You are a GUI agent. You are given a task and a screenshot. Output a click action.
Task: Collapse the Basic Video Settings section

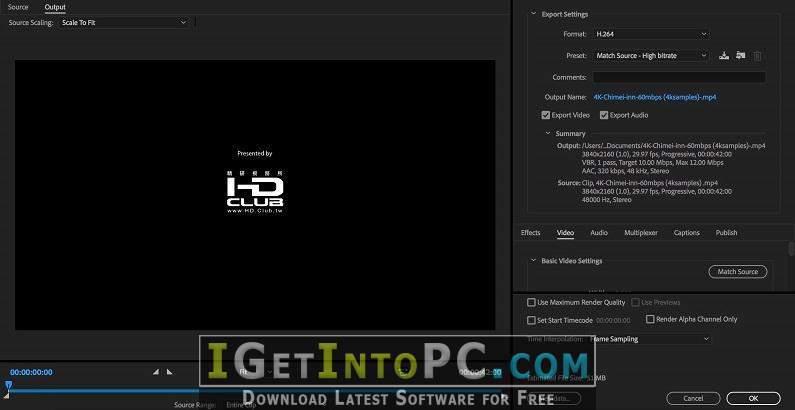click(533, 260)
